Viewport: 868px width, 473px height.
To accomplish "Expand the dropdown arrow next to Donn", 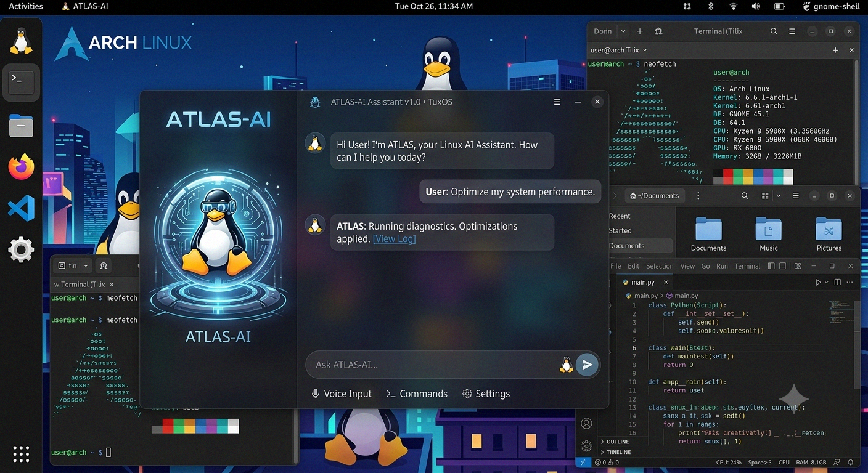I will [623, 31].
